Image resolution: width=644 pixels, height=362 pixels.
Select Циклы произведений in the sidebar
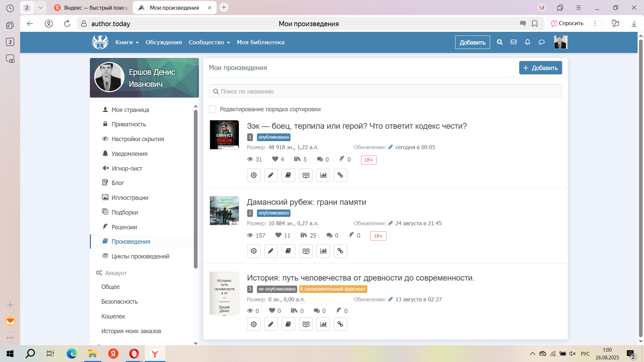[140, 256]
